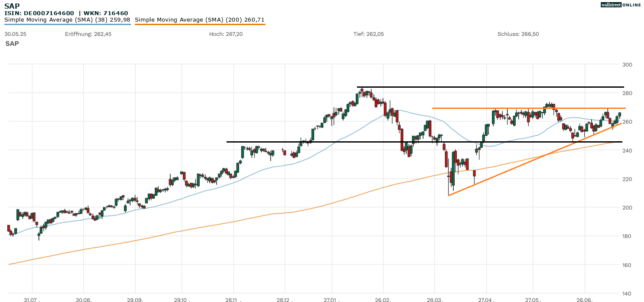Click the 300 price axis label

pos(627,65)
